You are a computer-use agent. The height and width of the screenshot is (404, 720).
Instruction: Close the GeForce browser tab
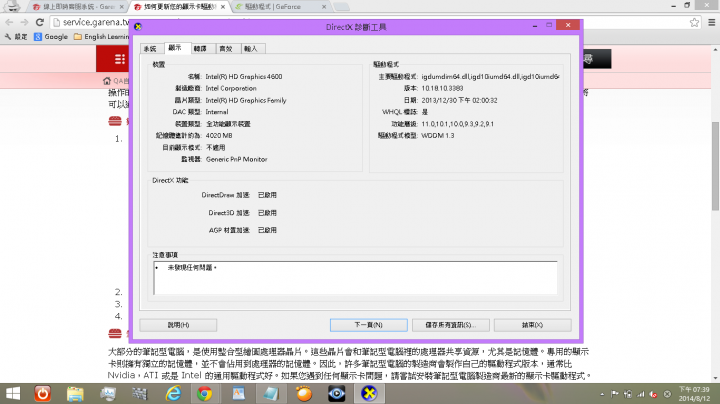click(324, 7)
